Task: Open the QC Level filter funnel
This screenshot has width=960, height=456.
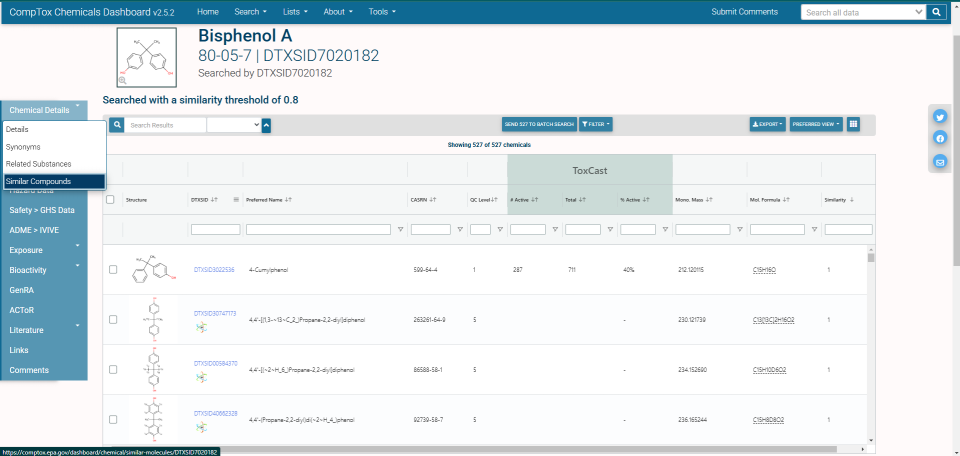Action: tap(500, 230)
